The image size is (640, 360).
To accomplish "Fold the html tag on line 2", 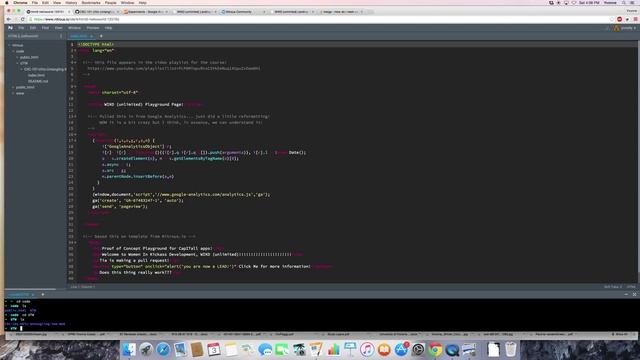I will point(76,51).
